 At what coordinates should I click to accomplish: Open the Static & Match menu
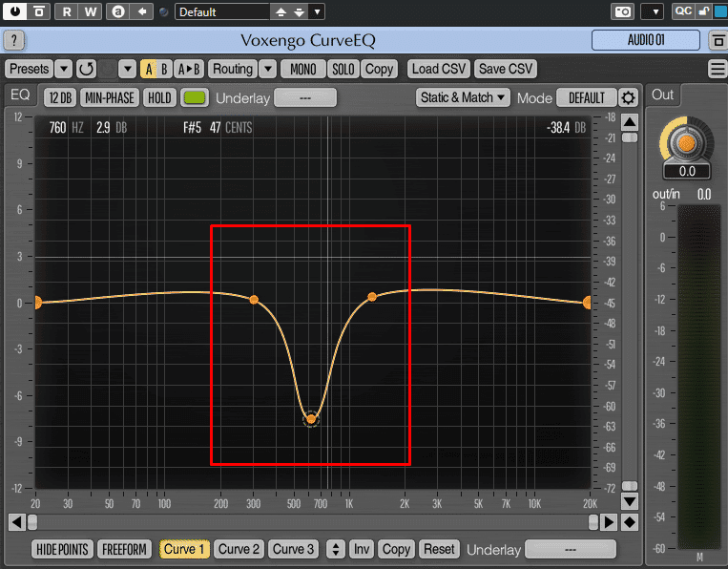(463, 97)
